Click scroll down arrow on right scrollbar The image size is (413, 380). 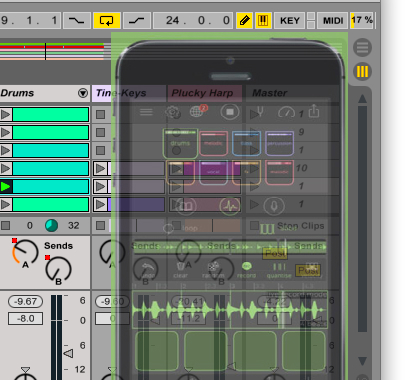click(x=362, y=361)
